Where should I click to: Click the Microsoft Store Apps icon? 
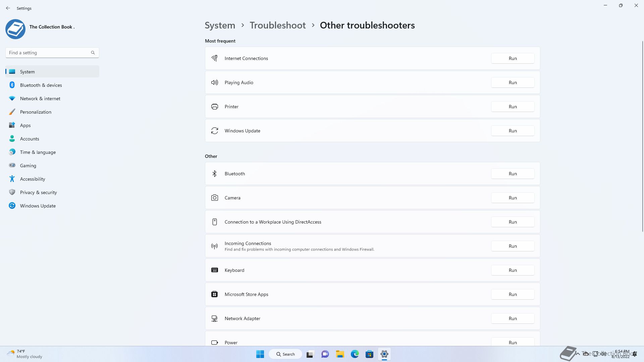click(x=215, y=294)
